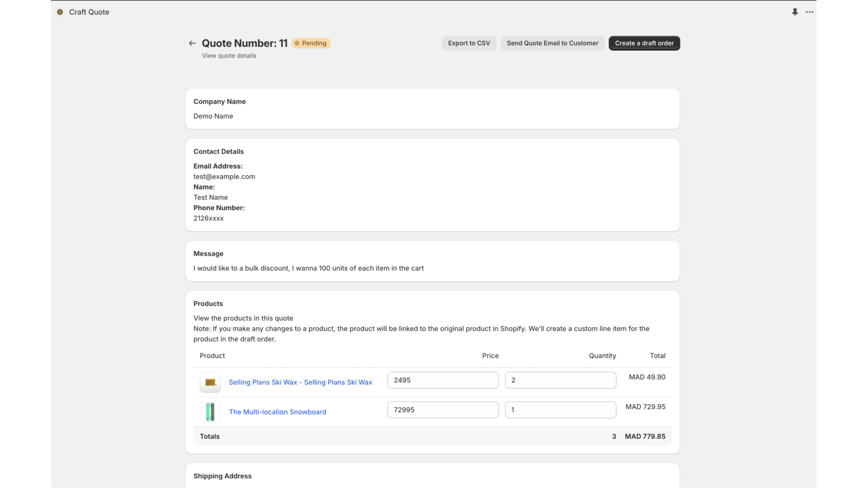Click the Total column header
This screenshot has width=868, height=488.
point(658,356)
